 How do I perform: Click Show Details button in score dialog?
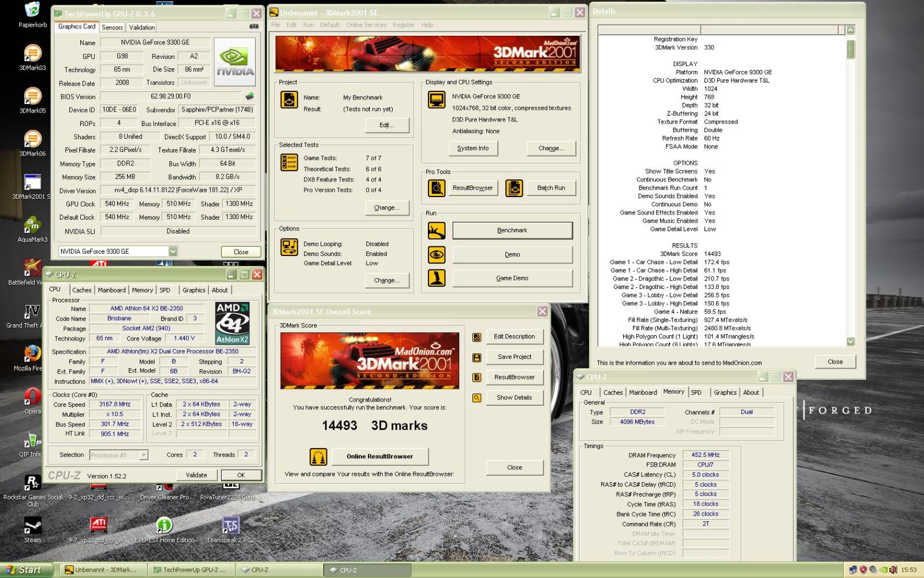[514, 398]
